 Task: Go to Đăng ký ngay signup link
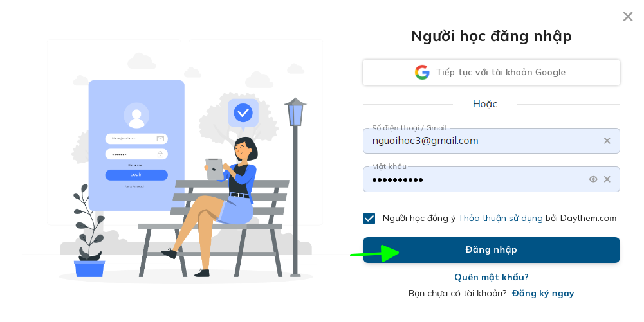[x=543, y=294]
